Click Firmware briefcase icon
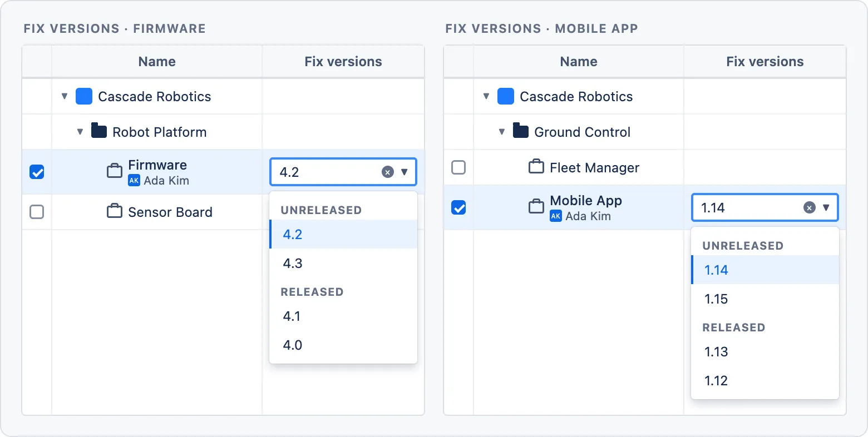The image size is (868, 437). [115, 171]
